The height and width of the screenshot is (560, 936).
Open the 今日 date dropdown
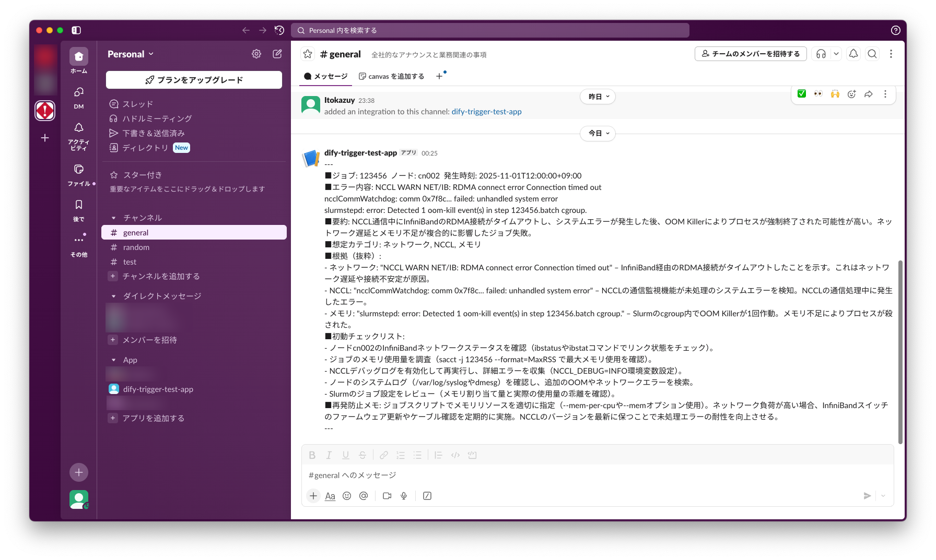click(598, 133)
